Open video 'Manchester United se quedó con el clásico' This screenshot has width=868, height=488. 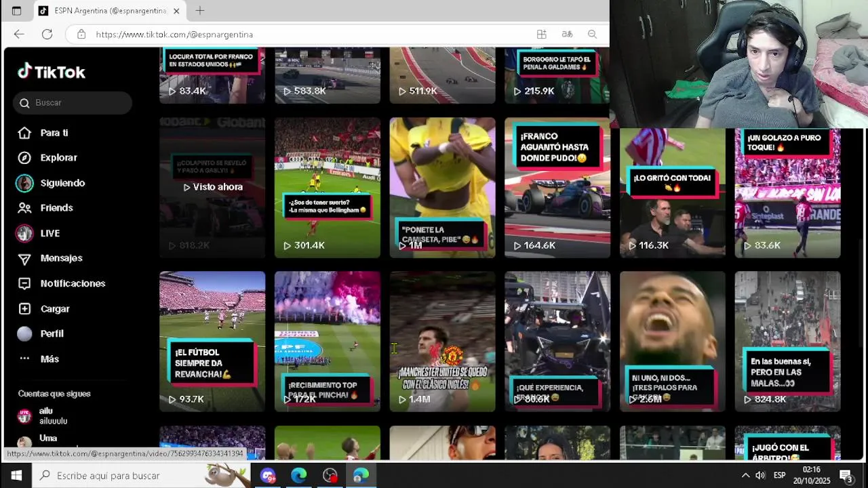[442, 342]
